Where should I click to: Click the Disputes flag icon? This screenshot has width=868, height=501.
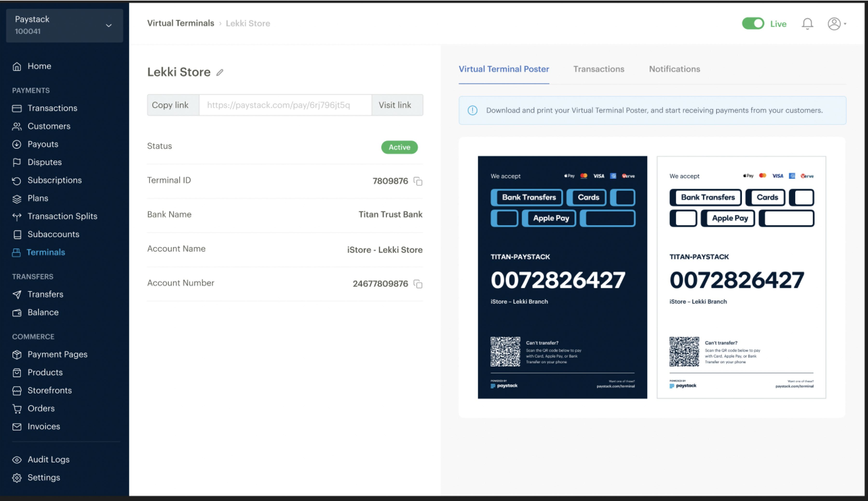tap(17, 162)
